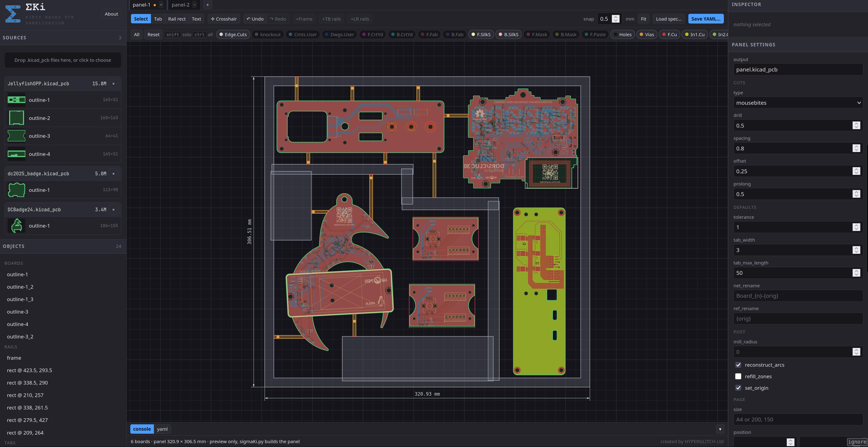Enable the reconstruct_arcs checkbox
The width and height of the screenshot is (868, 447).
click(738, 365)
